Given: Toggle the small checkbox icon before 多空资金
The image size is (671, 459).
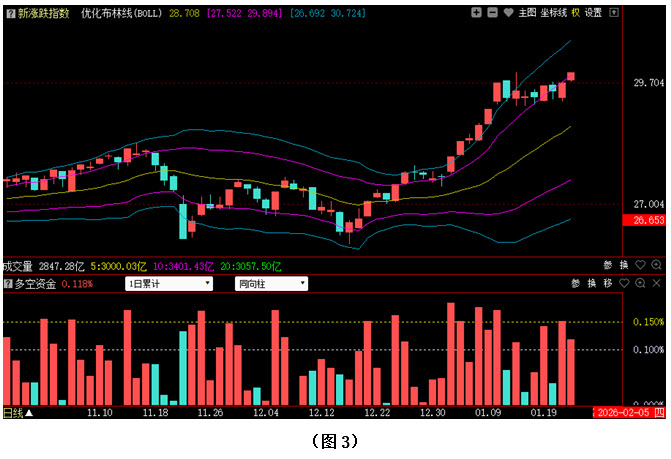Looking at the screenshot, I should 7,284.
